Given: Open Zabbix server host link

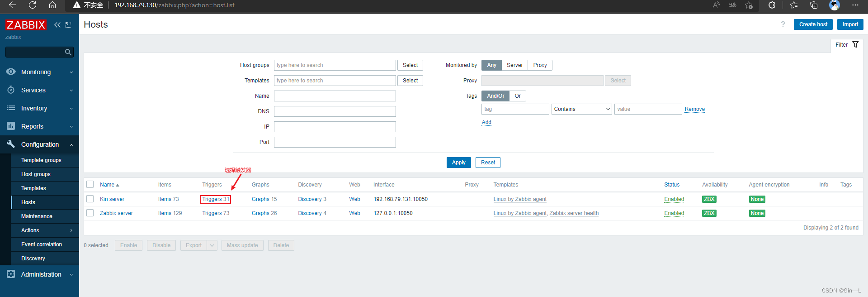Looking at the screenshot, I should 116,213.
